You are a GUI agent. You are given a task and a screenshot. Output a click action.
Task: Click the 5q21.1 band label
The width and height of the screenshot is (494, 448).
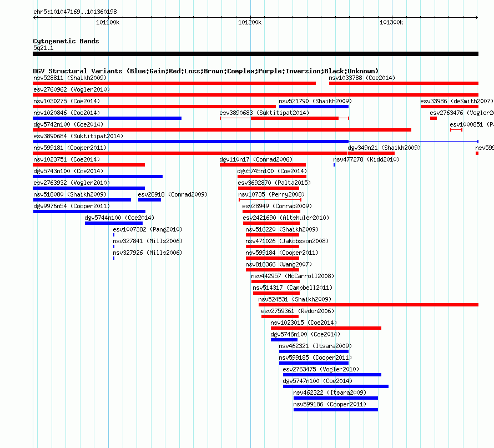[43, 48]
